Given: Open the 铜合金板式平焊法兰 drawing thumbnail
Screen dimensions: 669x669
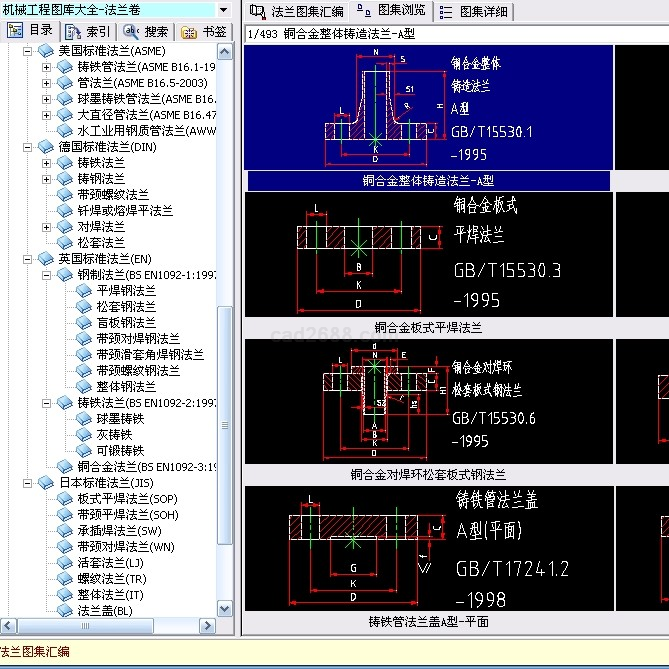Looking at the screenshot, I should click(428, 255).
